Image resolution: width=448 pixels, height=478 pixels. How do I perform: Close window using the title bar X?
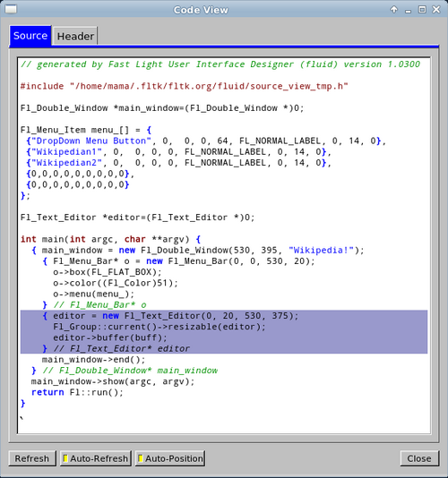click(x=436, y=10)
